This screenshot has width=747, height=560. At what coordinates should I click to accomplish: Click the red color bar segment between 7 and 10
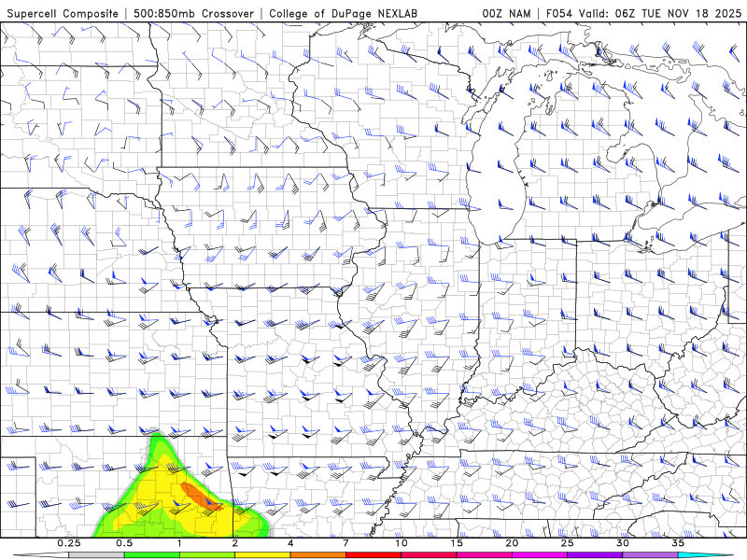pyautogui.click(x=373, y=555)
